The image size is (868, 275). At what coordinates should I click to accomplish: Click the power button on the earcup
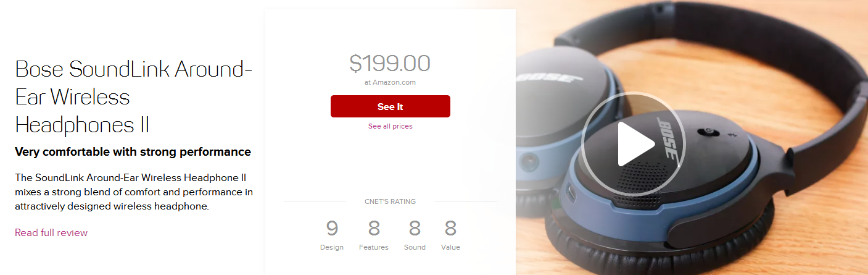pos(707,132)
